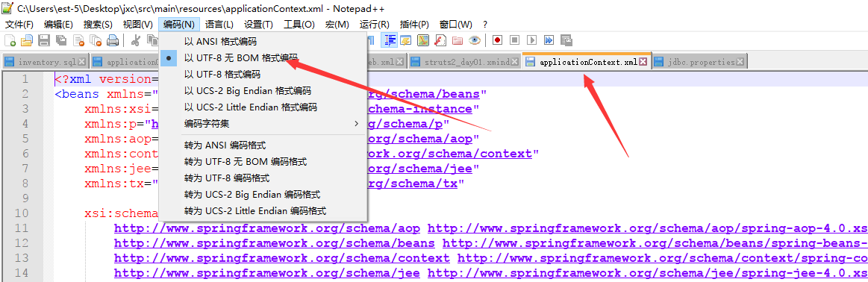The width and height of the screenshot is (868, 282).
Task: Open the ? help menu
Action: (x=485, y=25)
